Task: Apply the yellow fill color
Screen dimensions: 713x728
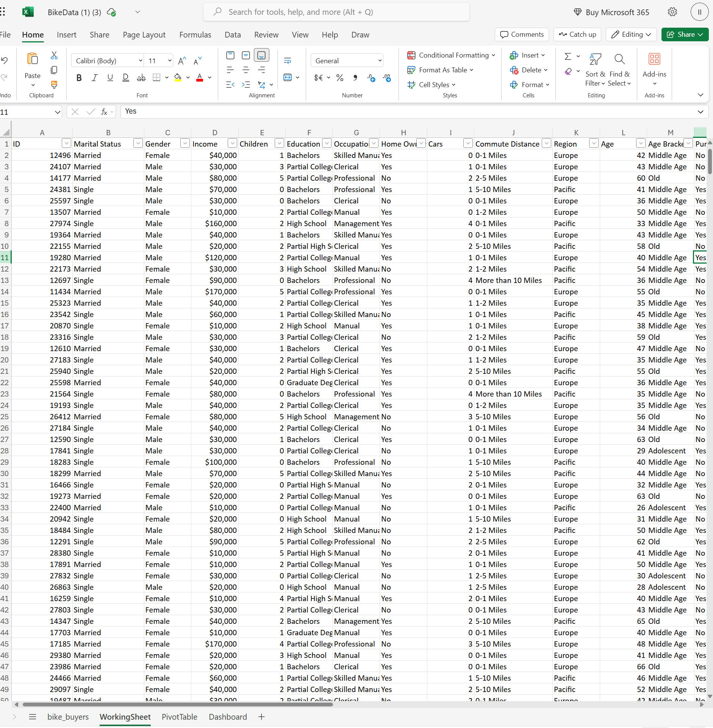Action: point(178,78)
